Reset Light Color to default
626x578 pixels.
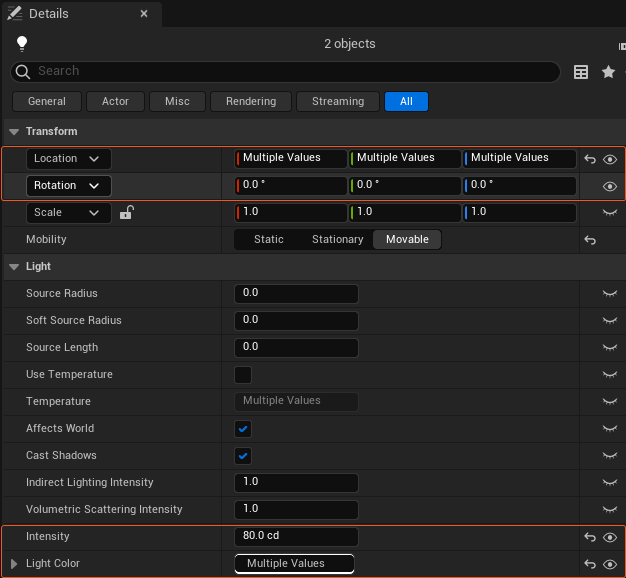coord(590,564)
